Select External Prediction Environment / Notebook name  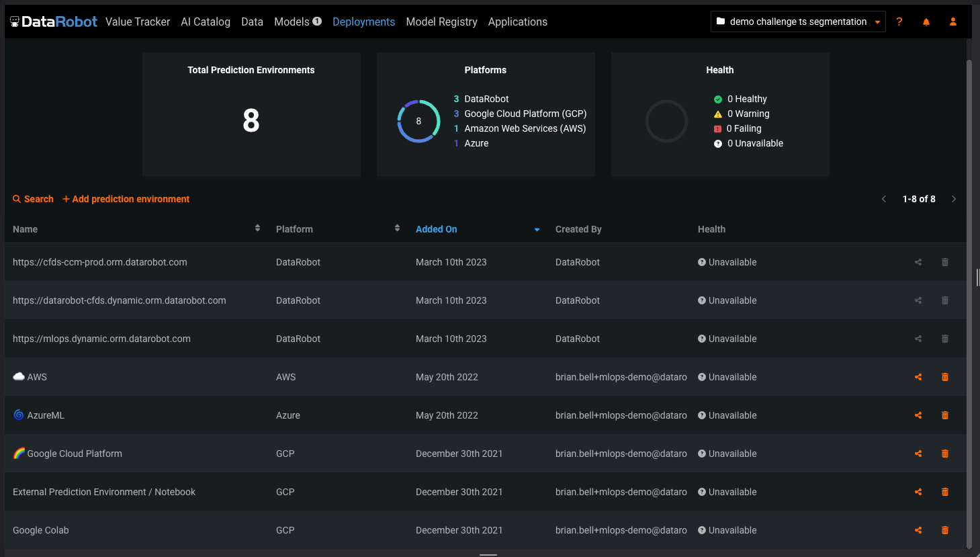[104, 492]
